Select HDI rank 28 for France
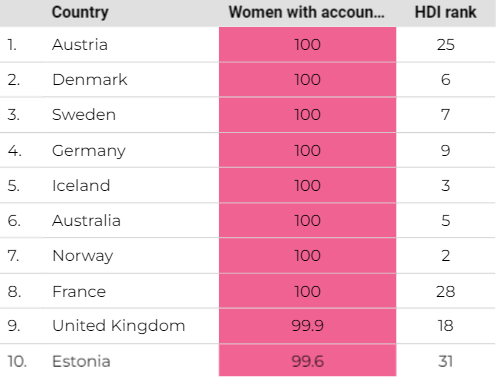Image resolution: width=496 pixels, height=377 pixels. coord(446,291)
